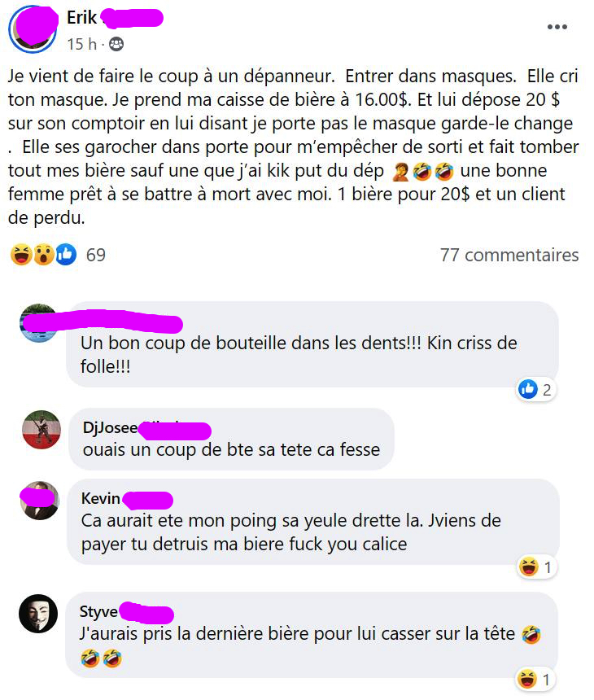594x700 pixels.
Task: Click the laughing reaction icon on post
Action: (x=21, y=255)
